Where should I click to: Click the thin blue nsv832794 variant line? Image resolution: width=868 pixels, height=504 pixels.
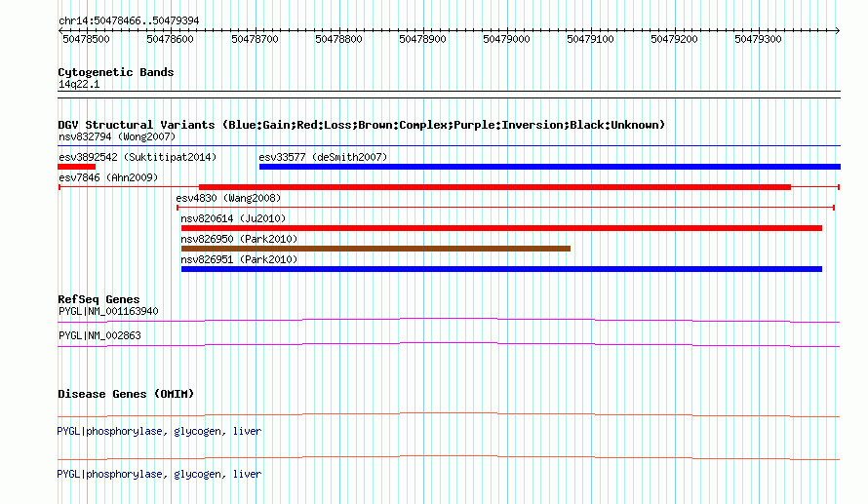click(x=449, y=146)
